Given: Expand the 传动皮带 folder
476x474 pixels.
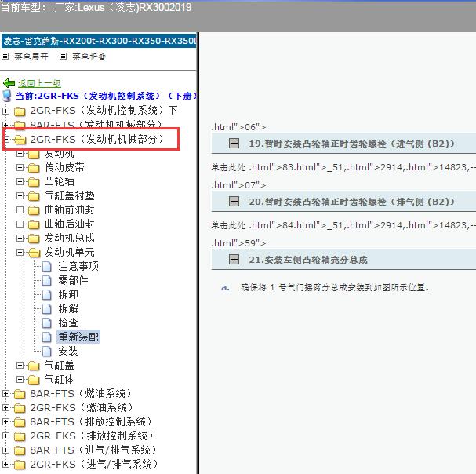Looking at the screenshot, I should [x=20, y=167].
